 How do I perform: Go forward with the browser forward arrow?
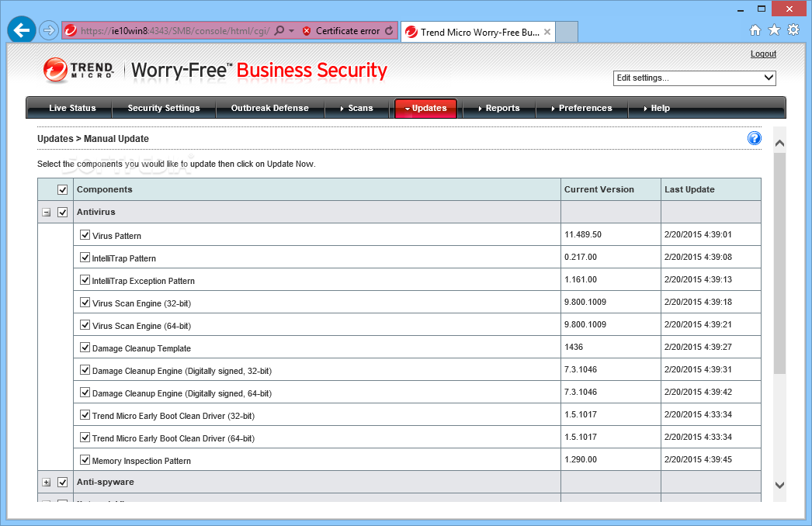49,30
